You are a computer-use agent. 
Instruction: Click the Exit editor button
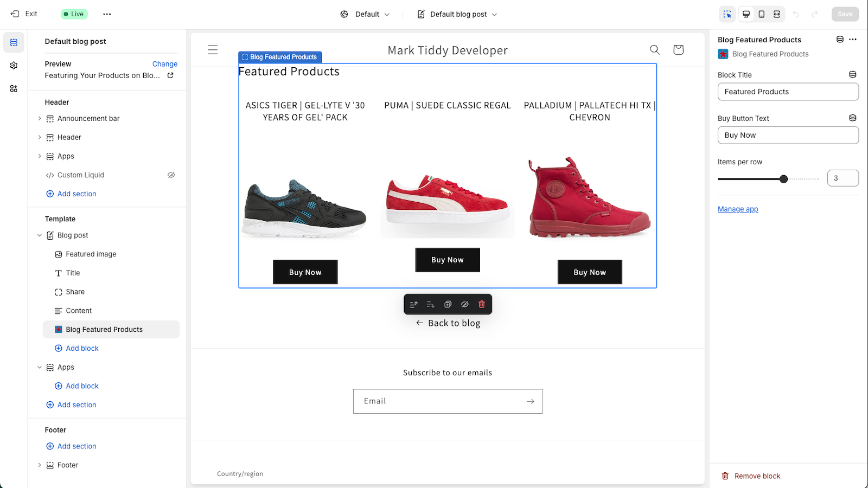coord(24,14)
